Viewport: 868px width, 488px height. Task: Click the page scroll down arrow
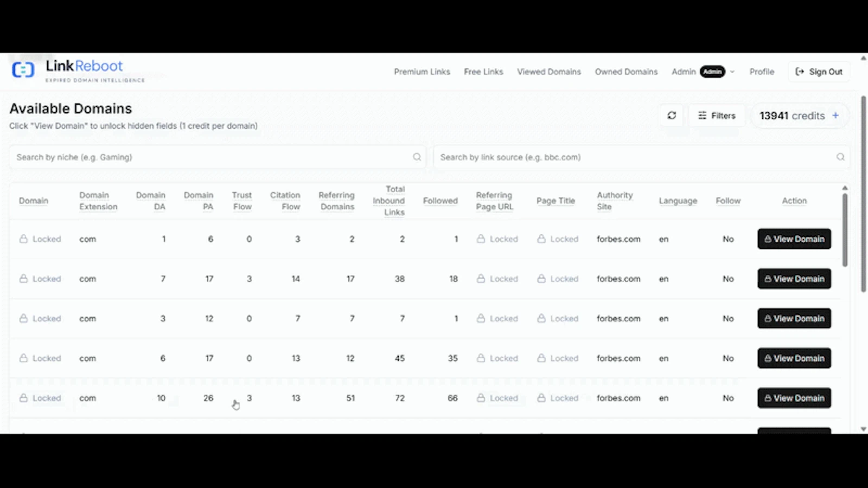[x=864, y=429]
